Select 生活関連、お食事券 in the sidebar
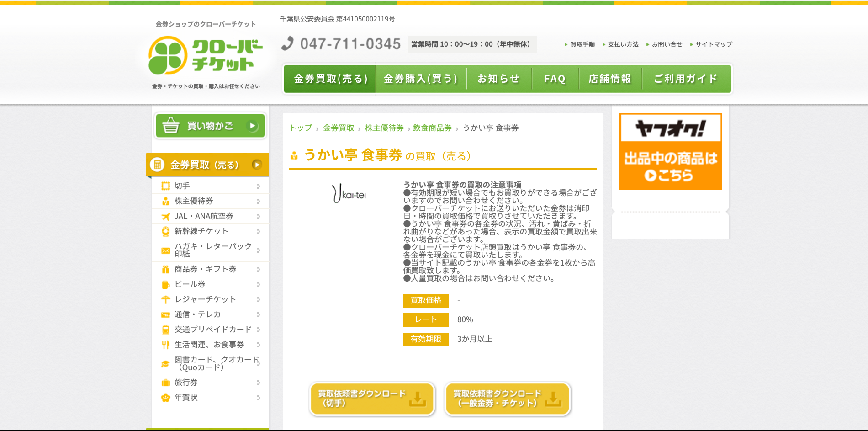The height and width of the screenshot is (431, 868). (x=210, y=345)
